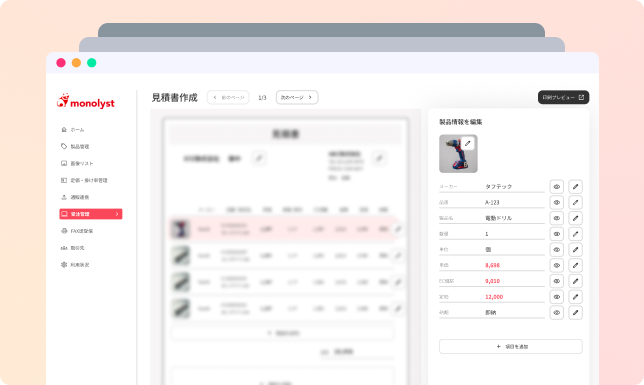Open the highlighted 受注管理 sidebar item

[91, 214]
